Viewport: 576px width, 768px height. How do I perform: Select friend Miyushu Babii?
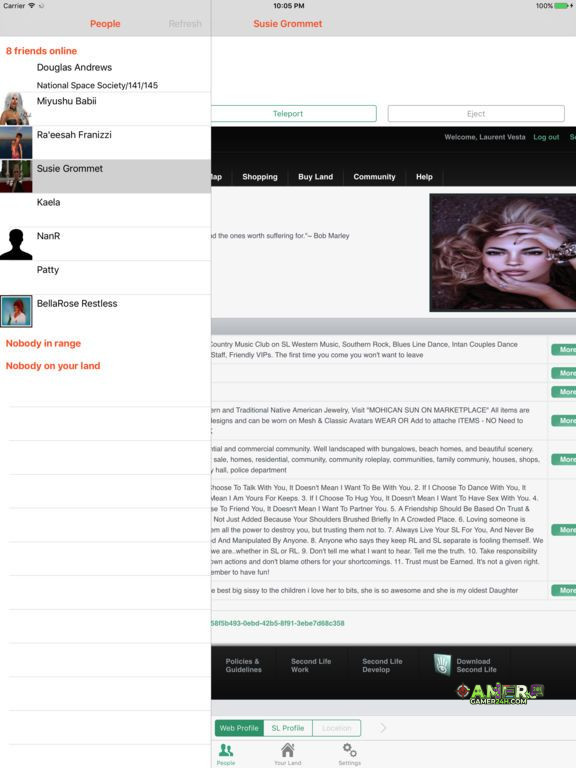pos(105,109)
